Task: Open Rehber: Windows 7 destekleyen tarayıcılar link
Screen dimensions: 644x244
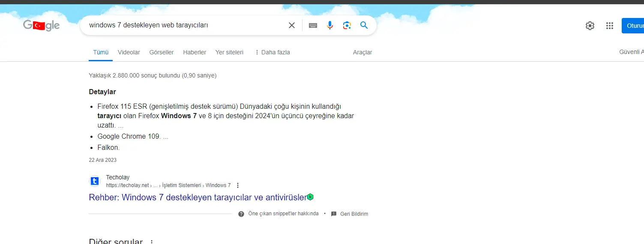Action: click(x=198, y=197)
